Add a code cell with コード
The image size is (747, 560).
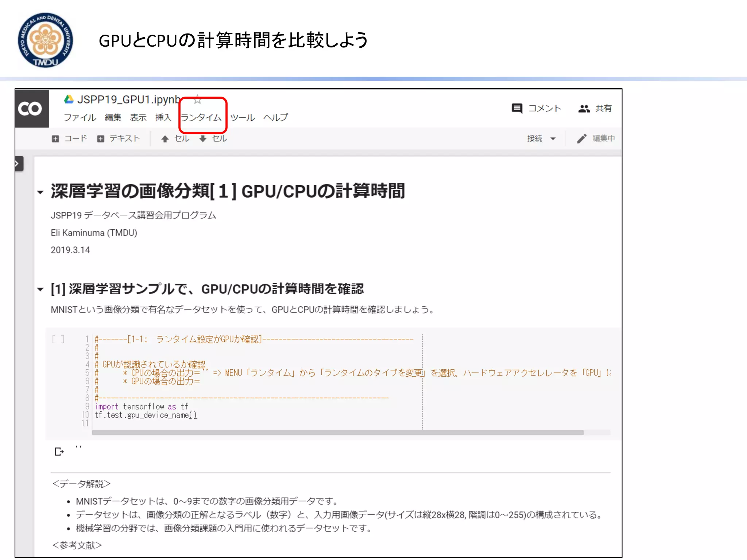click(70, 139)
